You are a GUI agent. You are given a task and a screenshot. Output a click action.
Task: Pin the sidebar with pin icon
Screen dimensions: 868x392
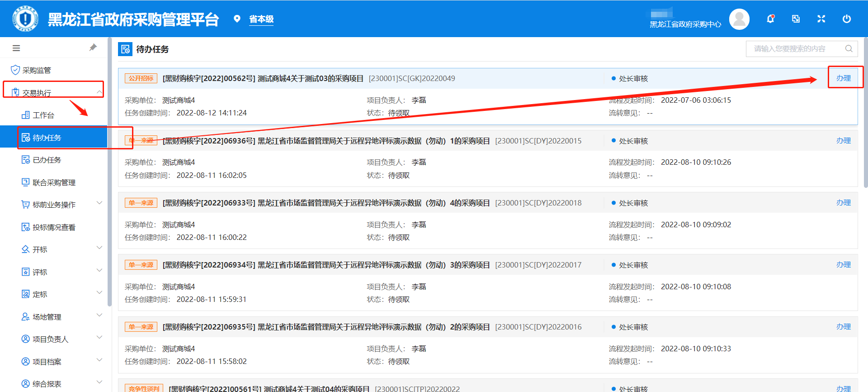[93, 48]
